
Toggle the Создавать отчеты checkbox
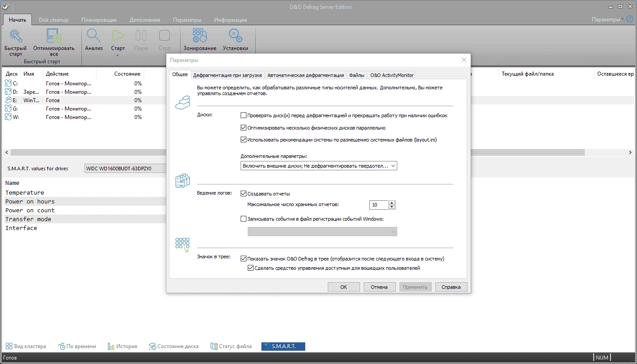pos(243,193)
